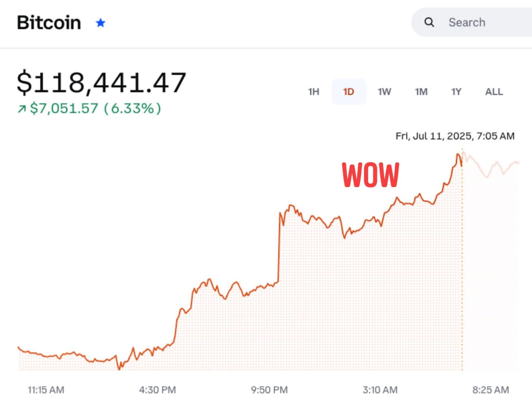Switch to the 1Y timeframe

(x=457, y=92)
